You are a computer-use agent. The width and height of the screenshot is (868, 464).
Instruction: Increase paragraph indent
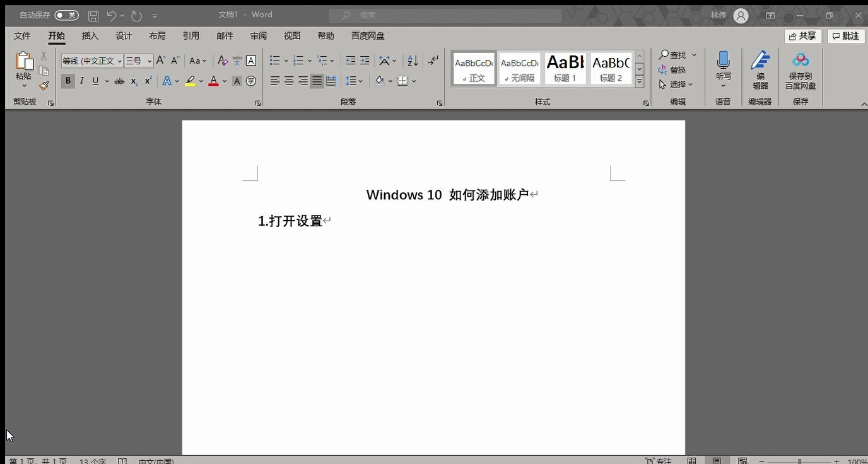(365, 61)
